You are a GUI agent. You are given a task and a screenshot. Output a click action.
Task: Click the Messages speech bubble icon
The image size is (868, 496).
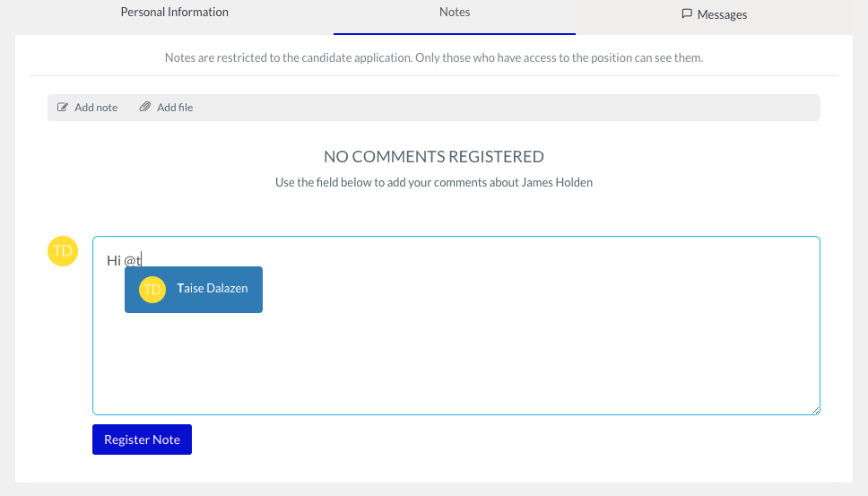tap(687, 13)
